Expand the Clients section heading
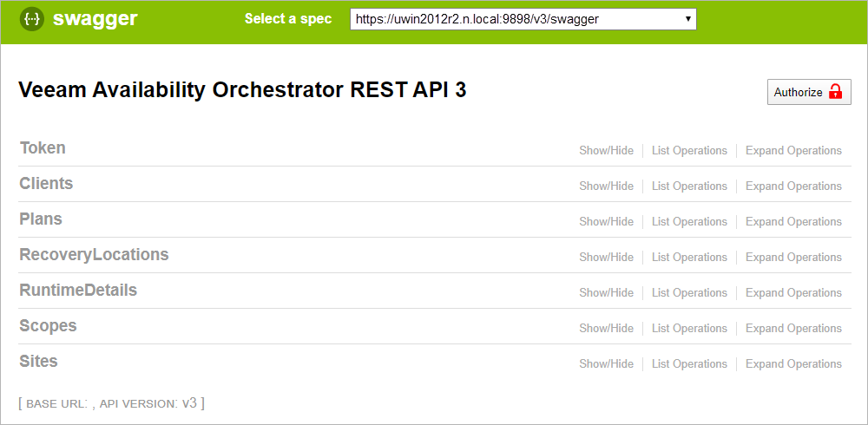 tap(47, 184)
